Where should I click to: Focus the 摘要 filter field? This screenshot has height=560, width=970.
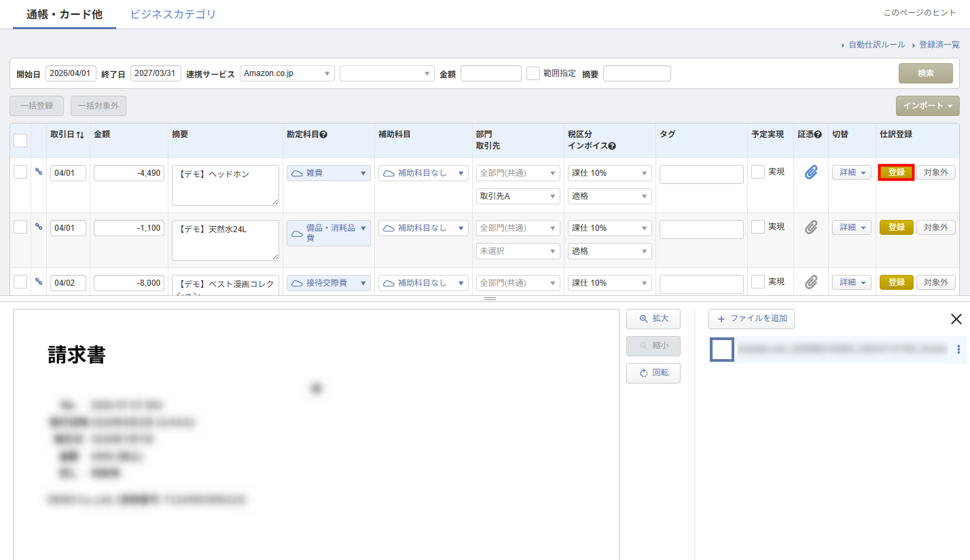click(x=637, y=73)
